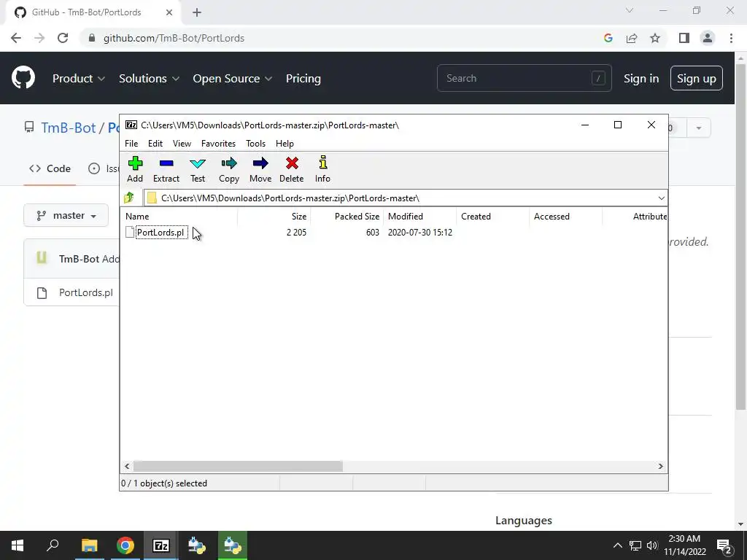The height and width of the screenshot is (560, 747).
Task: Open the Help menu in 7-Zip
Action: click(x=285, y=144)
